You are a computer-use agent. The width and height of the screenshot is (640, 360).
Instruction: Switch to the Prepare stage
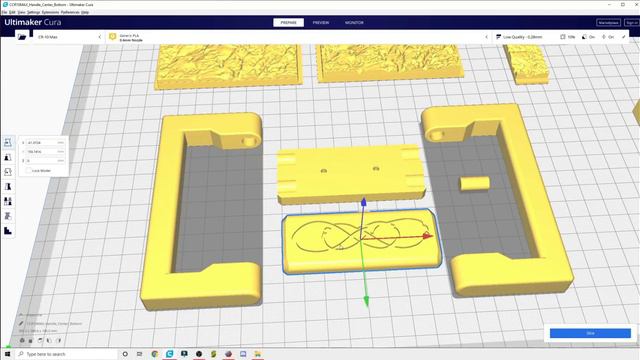click(x=289, y=22)
